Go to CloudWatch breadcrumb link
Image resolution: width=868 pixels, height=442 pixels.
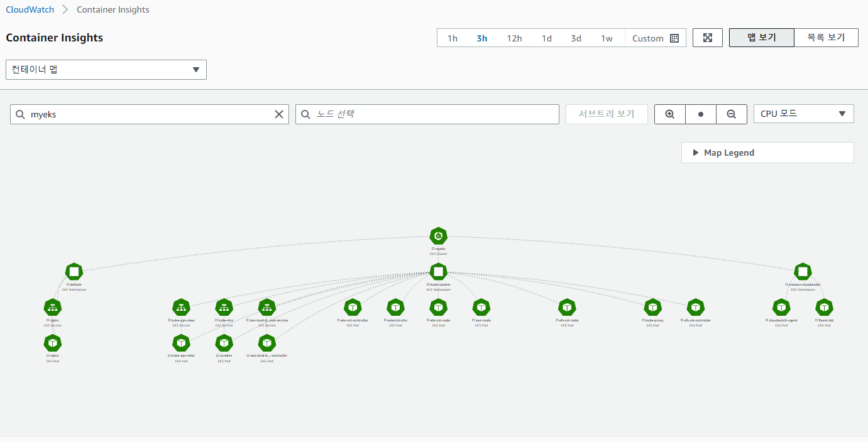click(x=30, y=9)
